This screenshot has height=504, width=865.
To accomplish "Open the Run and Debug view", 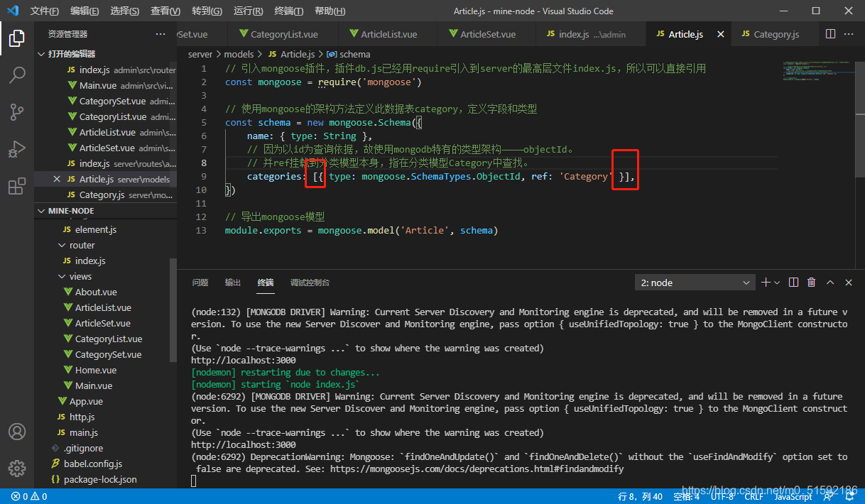I will [x=17, y=150].
